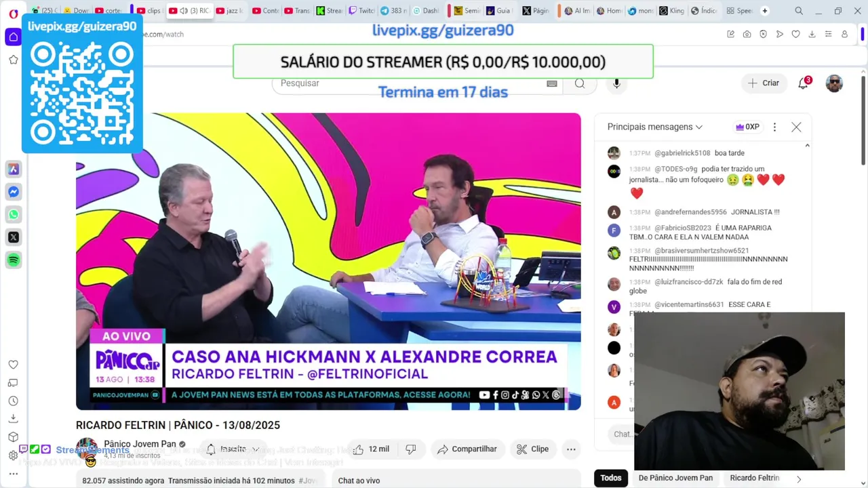This screenshot has height=488, width=868.
Task: Open X (Twitter) sidebar panel
Action: coord(14,237)
